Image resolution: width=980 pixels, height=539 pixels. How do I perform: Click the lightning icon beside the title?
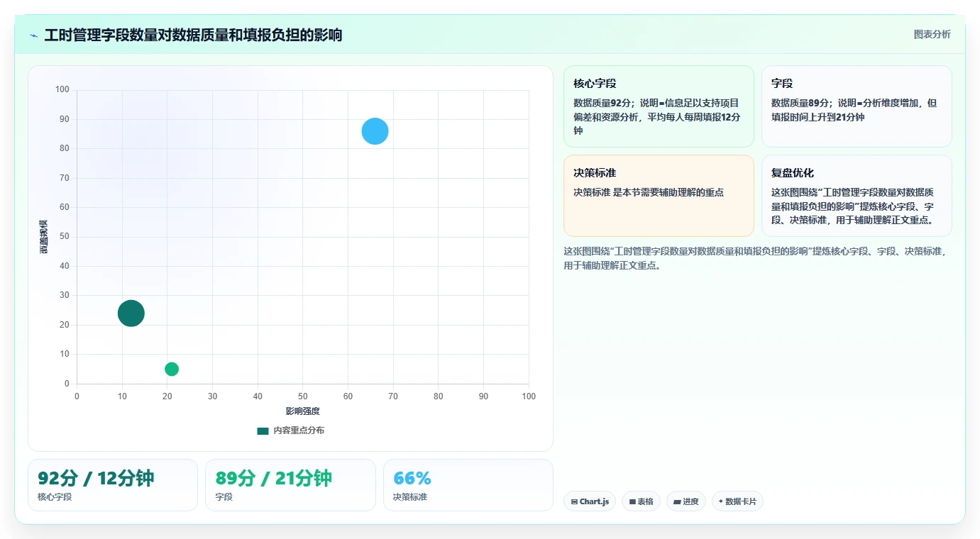coord(33,35)
